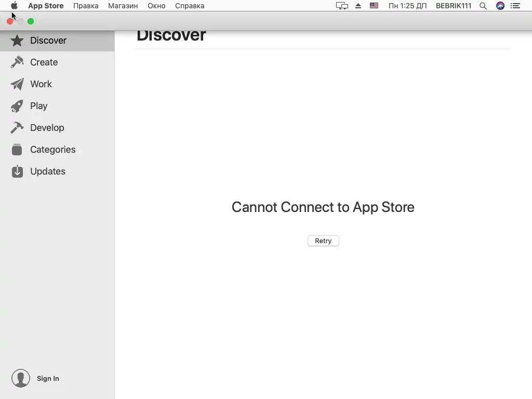The width and height of the screenshot is (532, 399).
Task: Click the Discover star icon in sidebar
Action: point(17,41)
